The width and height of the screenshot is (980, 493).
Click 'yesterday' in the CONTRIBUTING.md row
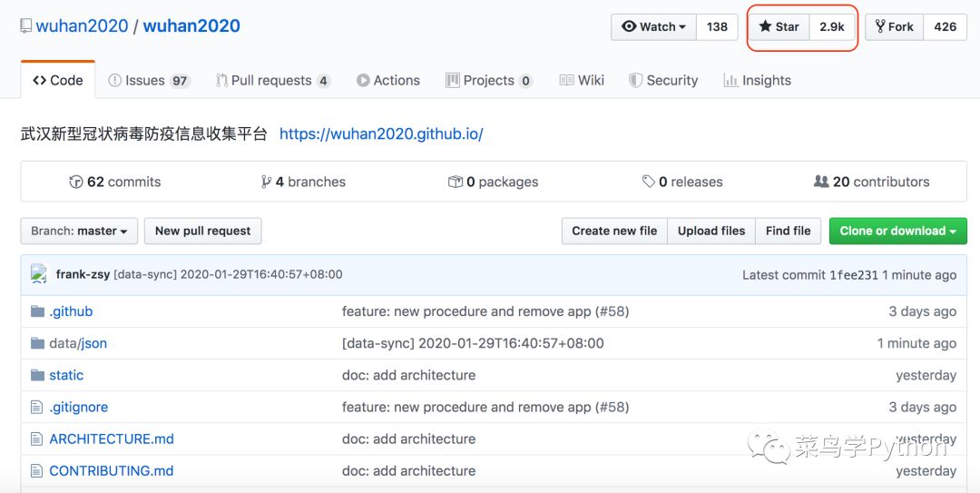(926, 471)
